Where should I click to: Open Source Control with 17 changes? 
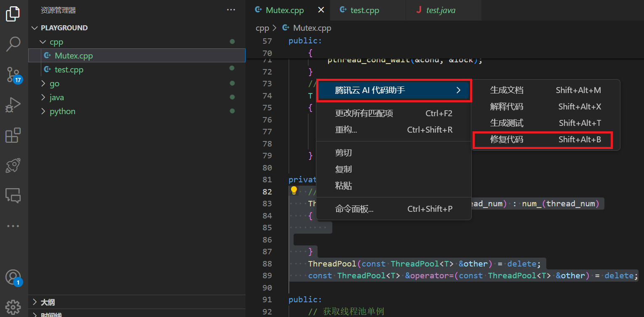(x=13, y=75)
